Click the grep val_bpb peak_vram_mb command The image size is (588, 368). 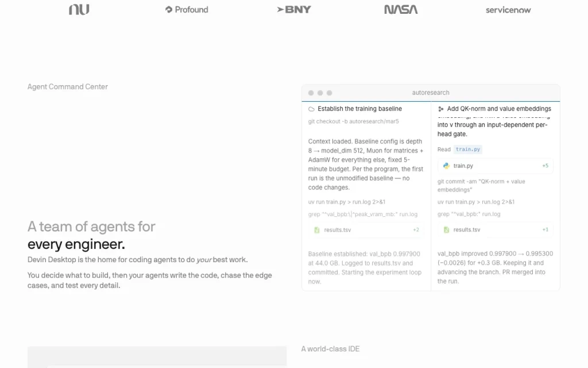363,214
